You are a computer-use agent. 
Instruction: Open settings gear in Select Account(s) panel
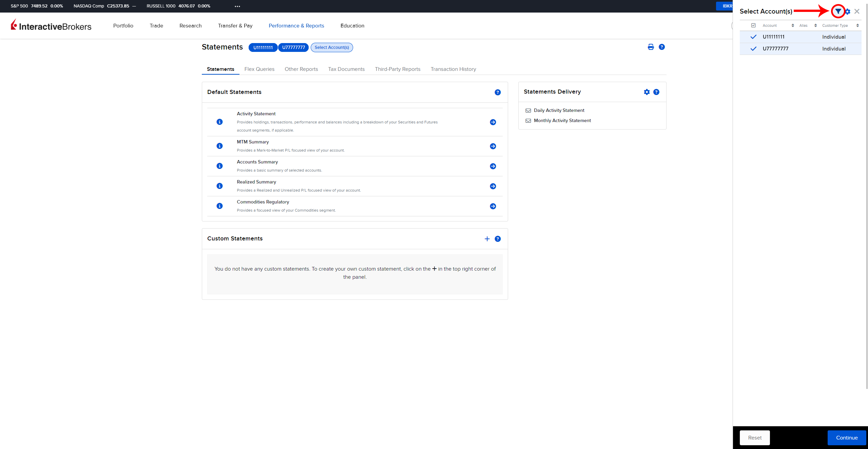pos(848,12)
